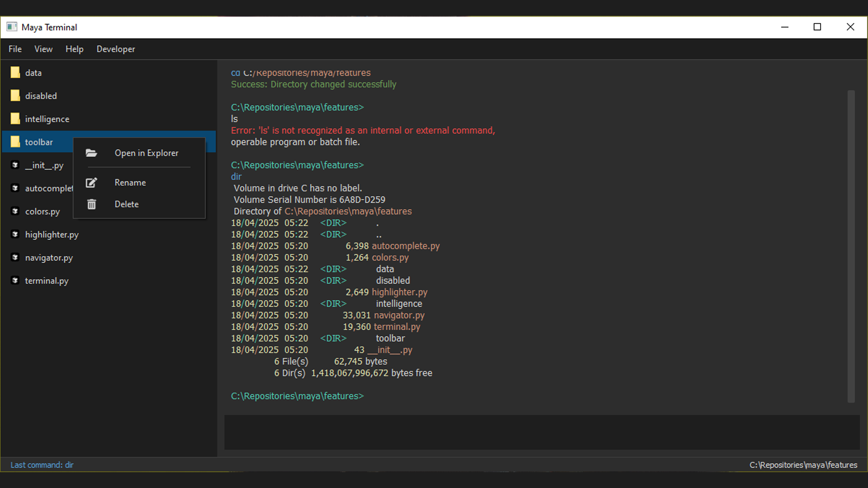Image resolution: width=868 pixels, height=488 pixels.
Task: Click the path in 'Directory of' line
Action: pos(348,211)
